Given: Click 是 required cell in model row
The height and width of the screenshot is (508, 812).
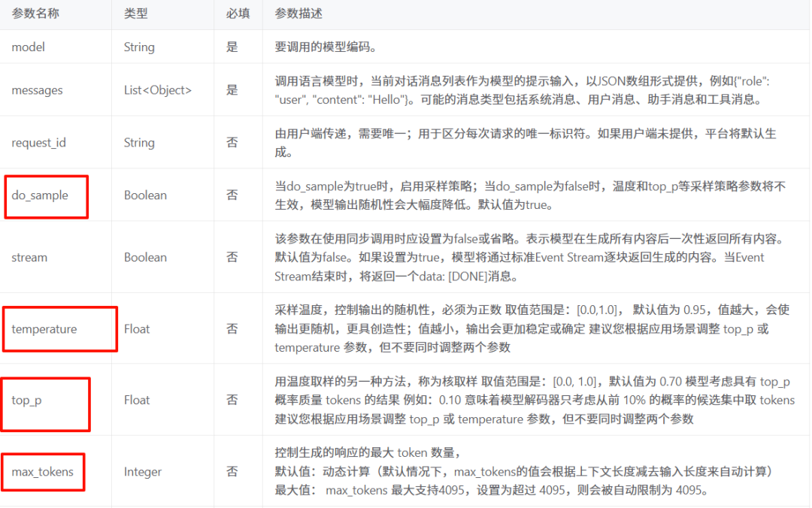Looking at the screenshot, I should 232,47.
